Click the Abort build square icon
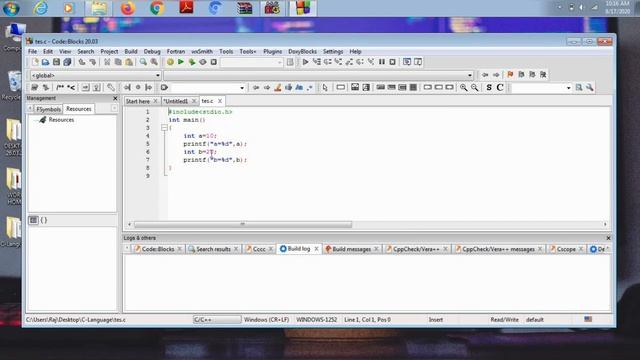 (213, 62)
